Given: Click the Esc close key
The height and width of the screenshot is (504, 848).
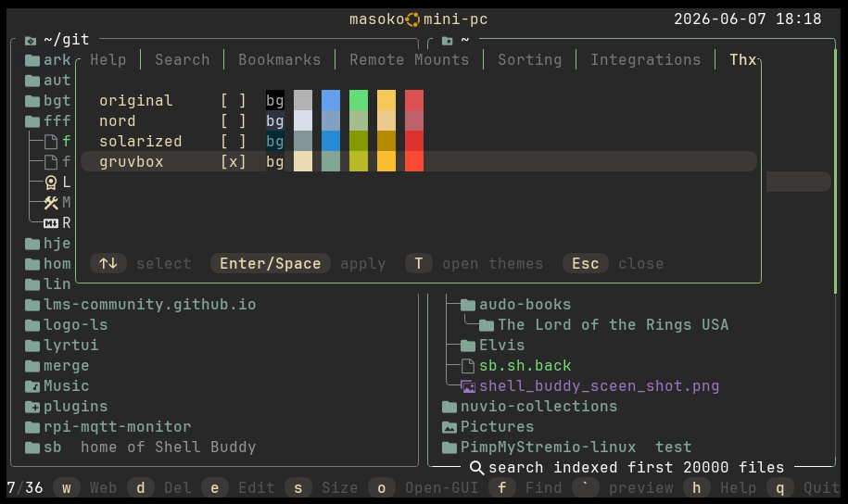Looking at the screenshot, I should pyautogui.click(x=586, y=263).
